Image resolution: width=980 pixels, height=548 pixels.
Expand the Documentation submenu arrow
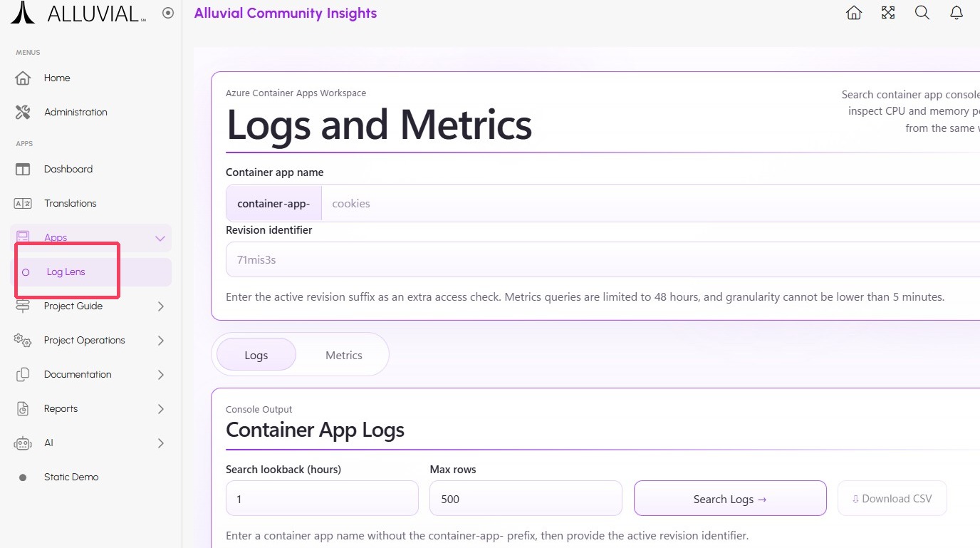pyautogui.click(x=161, y=375)
